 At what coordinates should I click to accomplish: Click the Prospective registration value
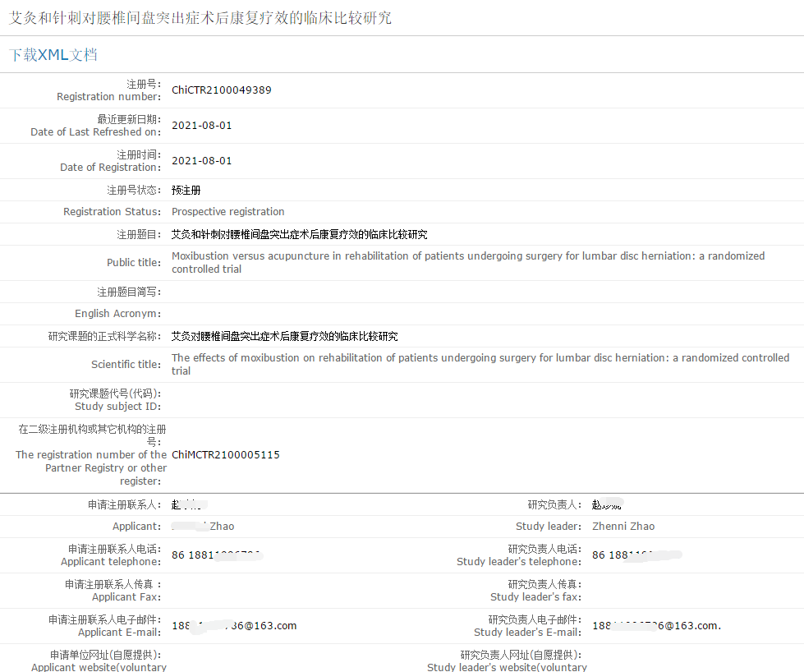(227, 212)
